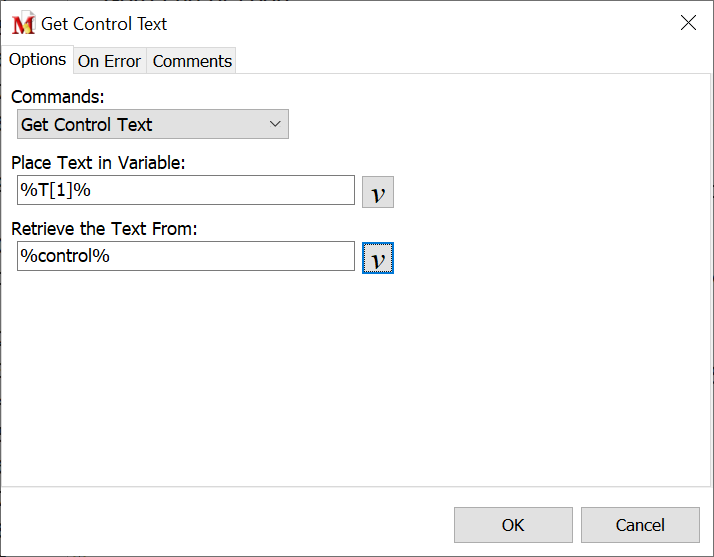This screenshot has height=557, width=714.
Task: Open variable picker beside %T[1]% field
Action: click(x=378, y=192)
